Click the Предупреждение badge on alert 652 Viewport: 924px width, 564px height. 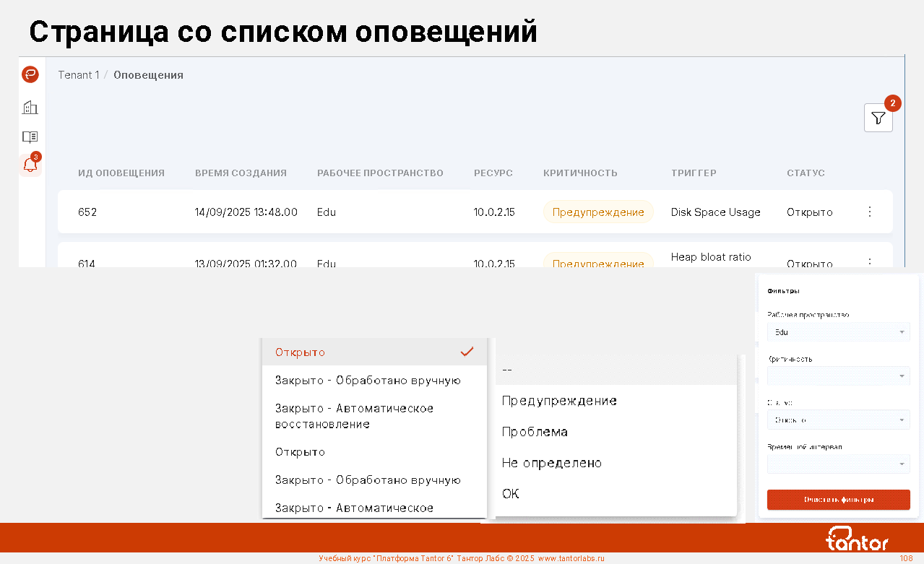coord(598,212)
